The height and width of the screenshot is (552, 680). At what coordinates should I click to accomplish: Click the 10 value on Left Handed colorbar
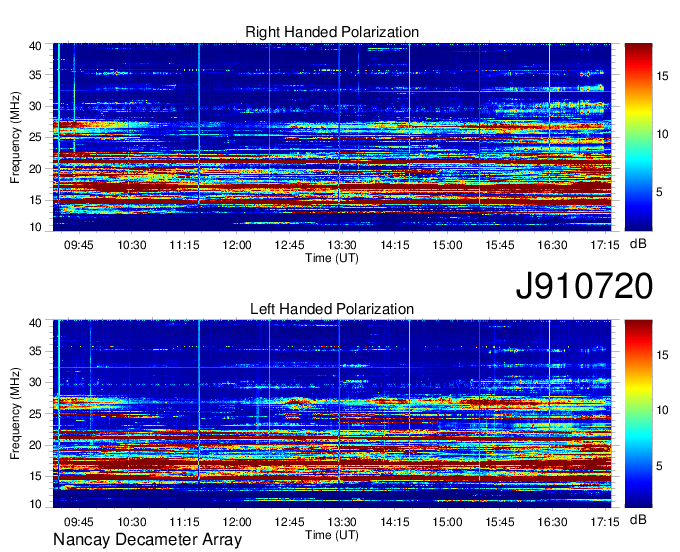[x=662, y=410]
